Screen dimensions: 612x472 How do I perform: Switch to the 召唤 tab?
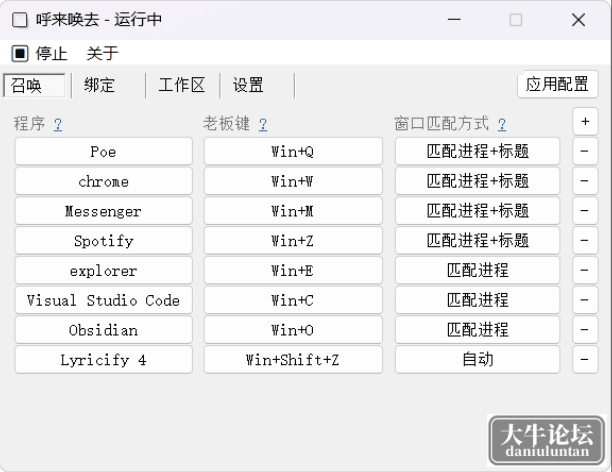coord(34,85)
